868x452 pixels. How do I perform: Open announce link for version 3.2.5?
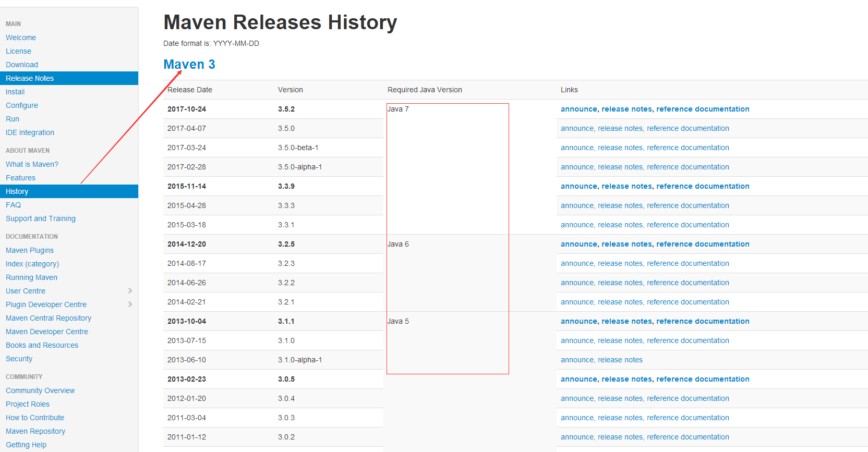(578, 244)
